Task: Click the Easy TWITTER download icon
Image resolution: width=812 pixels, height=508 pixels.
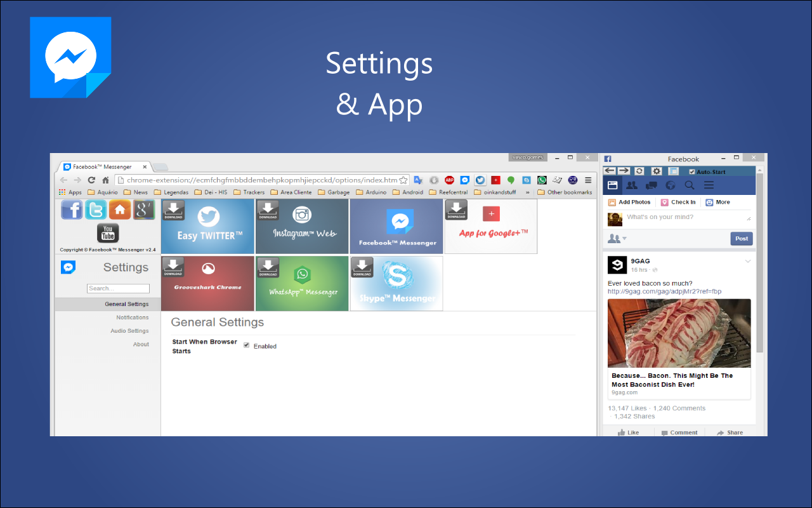Action: pos(173,210)
